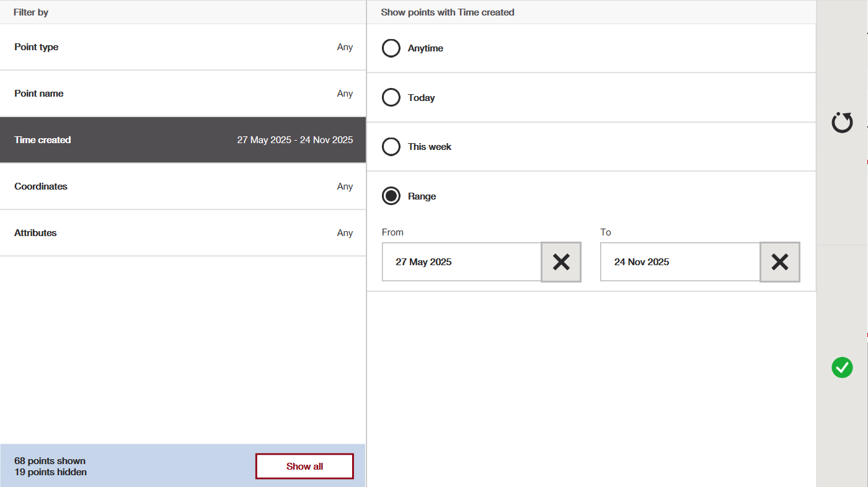The width and height of the screenshot is (868, 487).
Task: Open the To date field showing 24 Nov 2025
Action: (680, 262)
